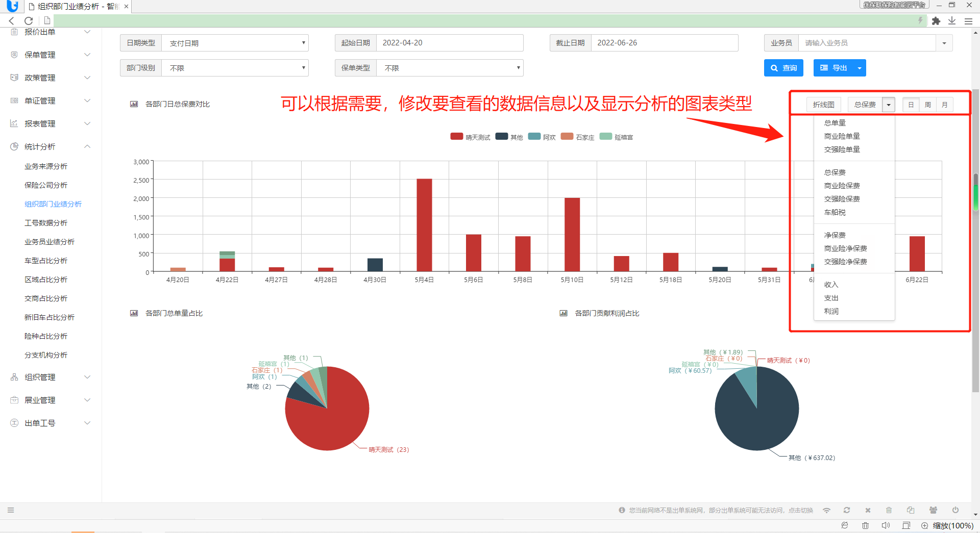980x533 pixels.
Task: Click the chart icon beside 各部门贡献利润占比
Action: 563,313
